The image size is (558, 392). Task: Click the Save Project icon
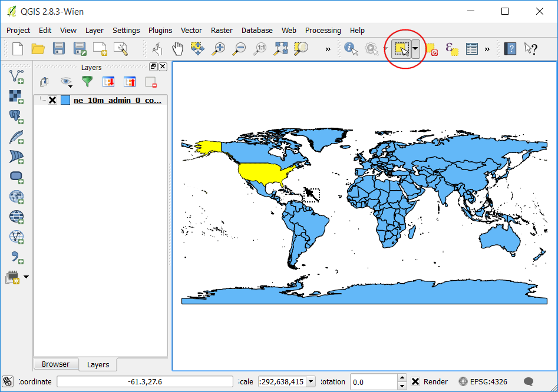[x=59, y=49]
